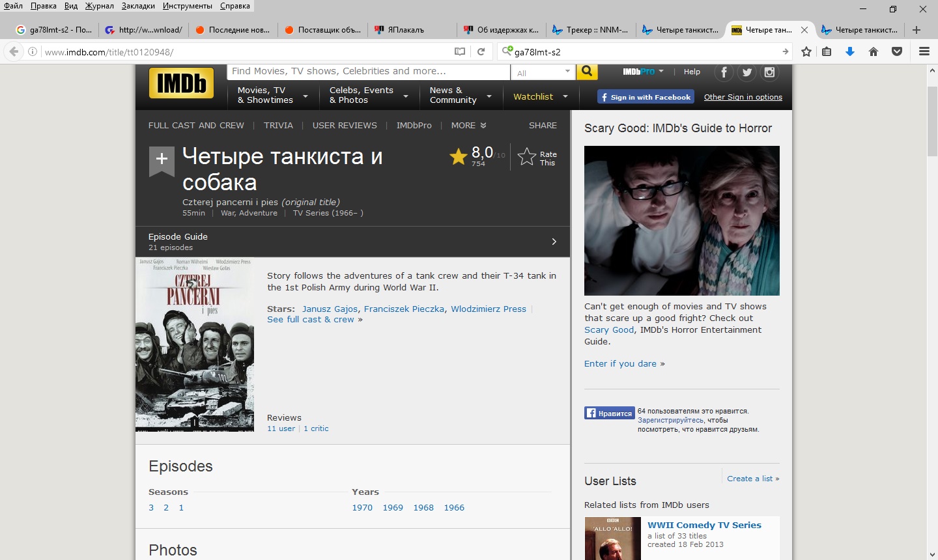Screen dimensions: 938x560
Task: Open the Файл menu
Action: (13, 6)
